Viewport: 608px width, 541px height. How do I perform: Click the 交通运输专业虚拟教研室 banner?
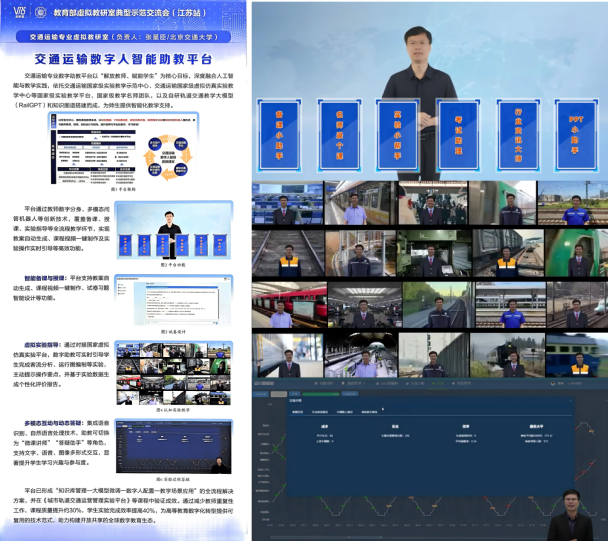(124, 36)
